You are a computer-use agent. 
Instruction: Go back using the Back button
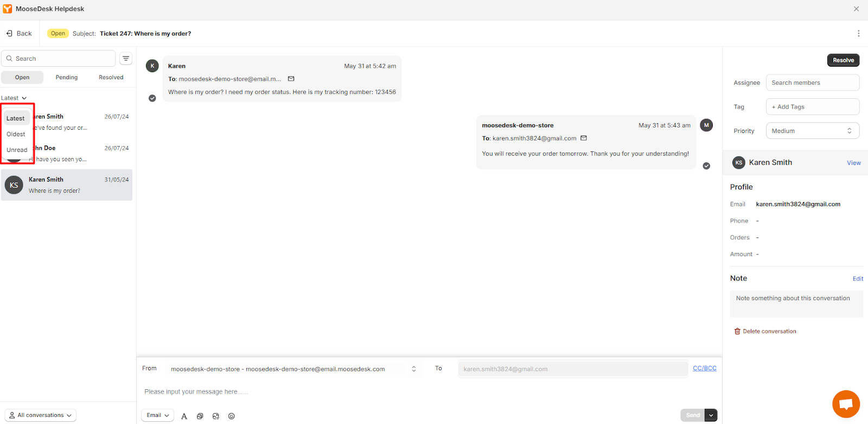point(19,34)
